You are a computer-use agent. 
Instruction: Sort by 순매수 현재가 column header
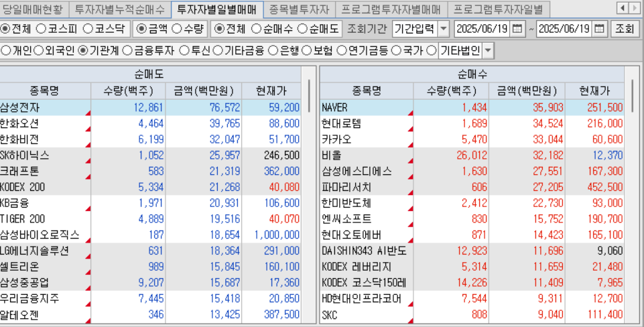click(x=594, y=90)
